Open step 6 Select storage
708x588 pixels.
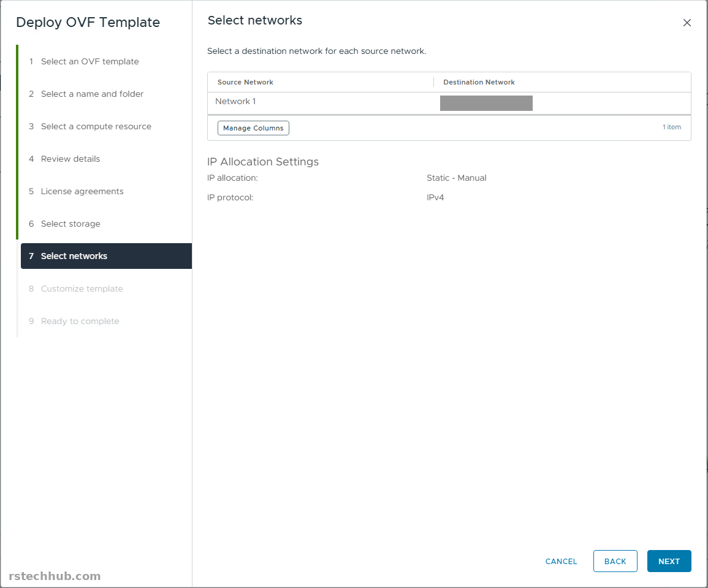pos(64,224)
